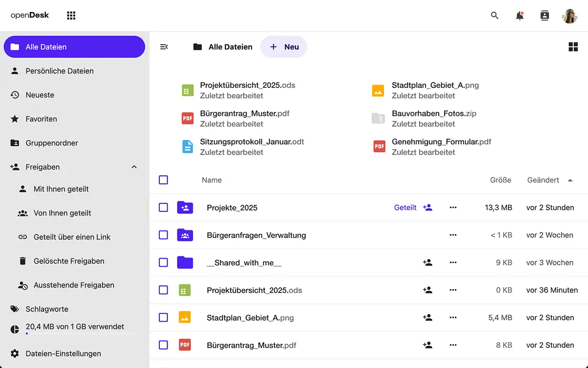This screenshot has width=588, height=368.
Task: Open the contacts icon in the top bar
Action: point(544,15)
